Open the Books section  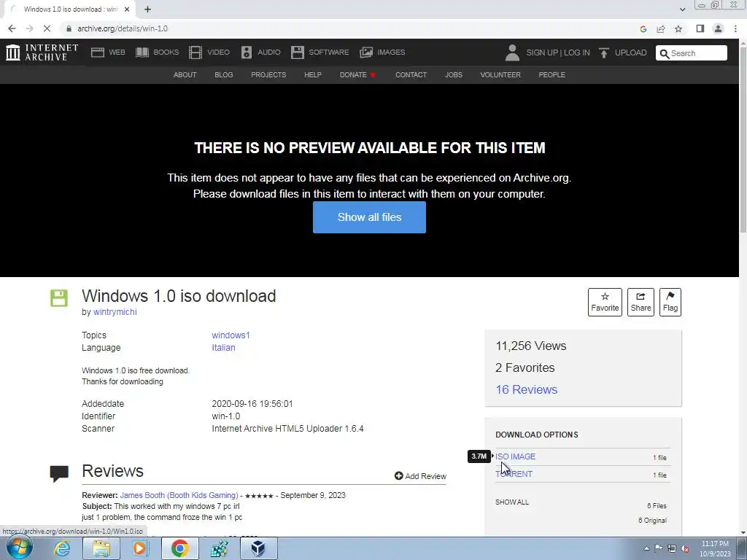coord(158,52)
